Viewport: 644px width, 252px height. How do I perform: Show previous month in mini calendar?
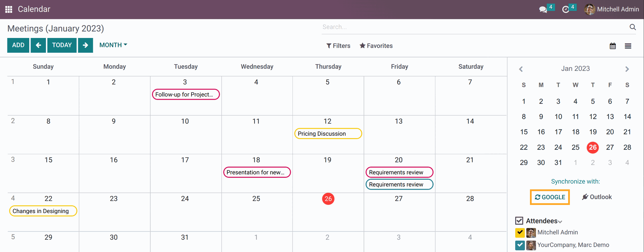(521, 69)
